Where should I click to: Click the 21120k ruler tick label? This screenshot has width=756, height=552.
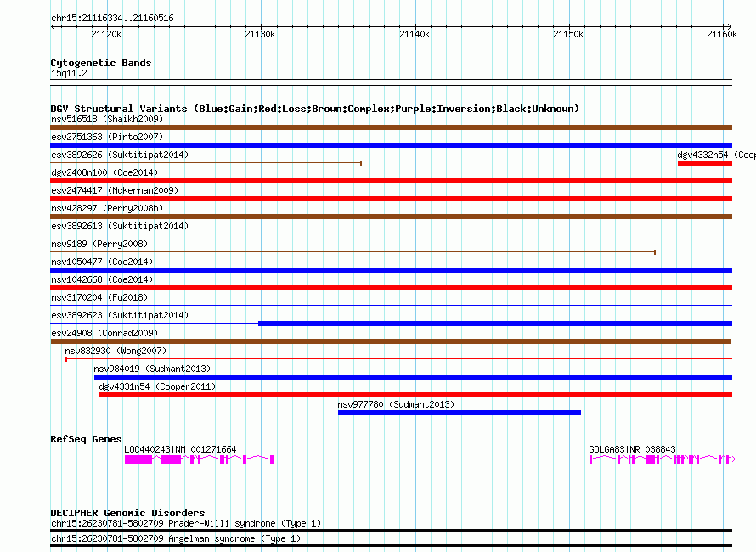coord(106,34)
